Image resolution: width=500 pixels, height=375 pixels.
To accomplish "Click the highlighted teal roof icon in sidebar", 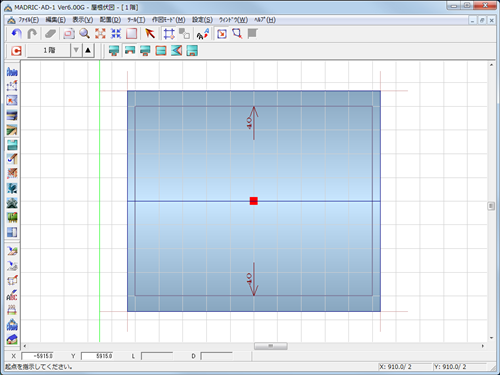I will (12, 145).
